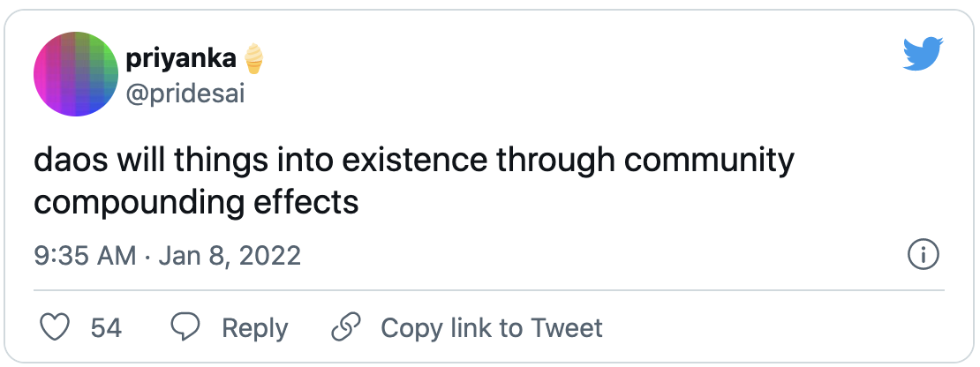Select Copy link to Tweet text
The image size is (980, 367).
tap(491, 328)
